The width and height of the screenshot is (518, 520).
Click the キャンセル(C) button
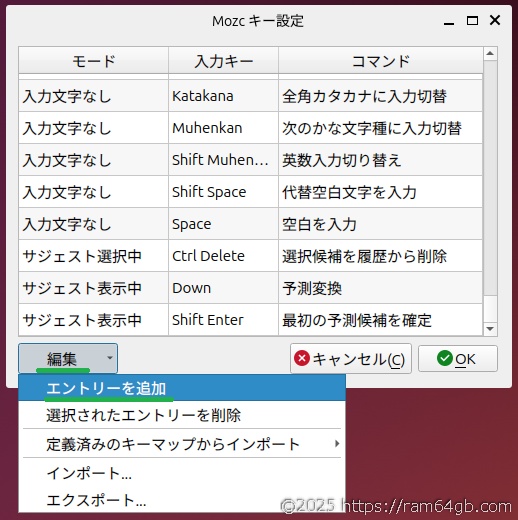pyautogui.click(x=351, y=359)
